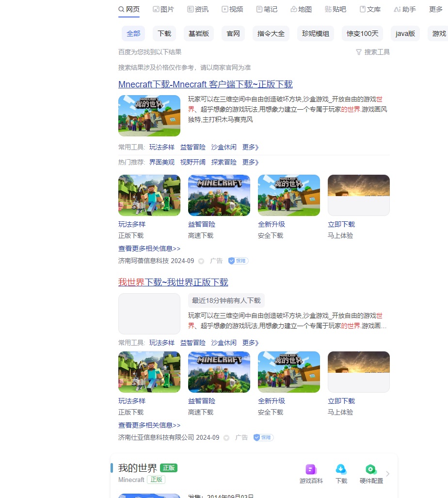Open the 地图 tab
Viewport: 448px width, 498px height.
click(301, 9)
